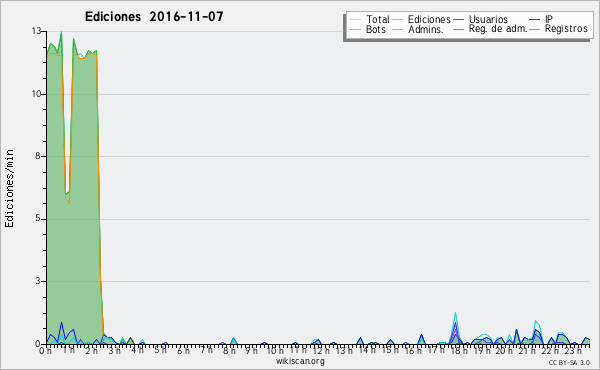Click the y-axis value 8
600x370 pixels.
[38, 156]
